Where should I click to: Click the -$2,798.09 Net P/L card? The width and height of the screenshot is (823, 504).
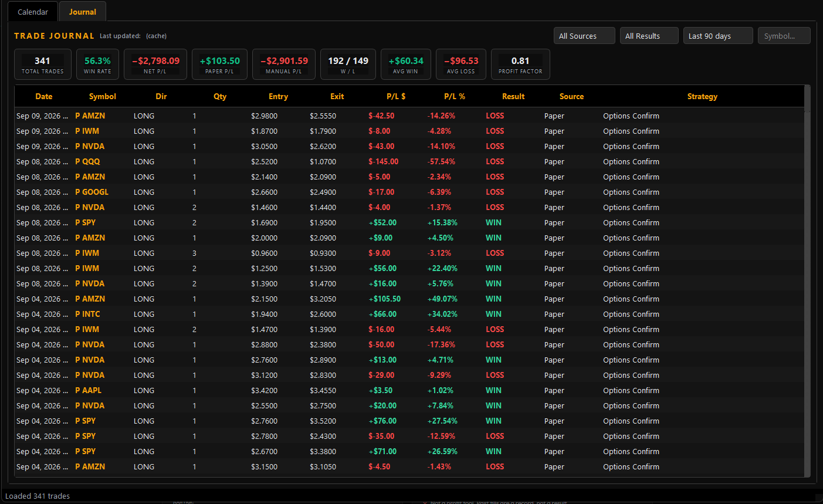(x=155, y=64)
